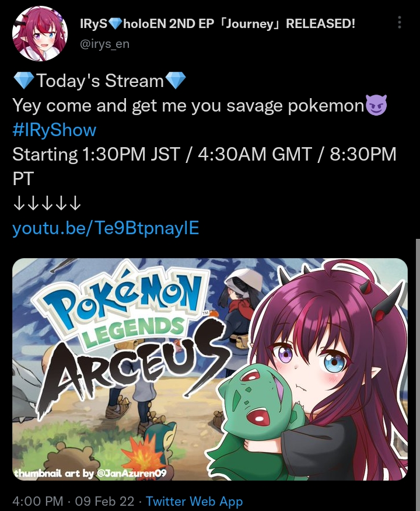
Task: Open the tweet's three-dot more options menu
Action: click(400, 23)
